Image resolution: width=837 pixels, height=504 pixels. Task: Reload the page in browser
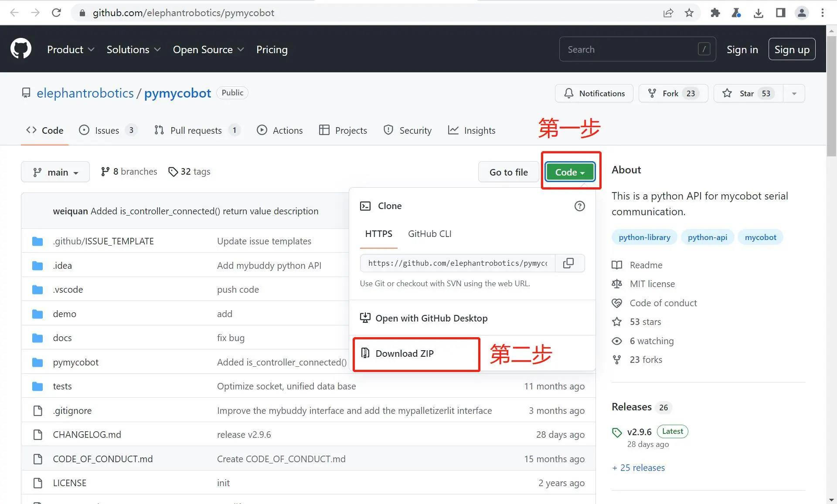pyautogui.click(x=56, y=13)
